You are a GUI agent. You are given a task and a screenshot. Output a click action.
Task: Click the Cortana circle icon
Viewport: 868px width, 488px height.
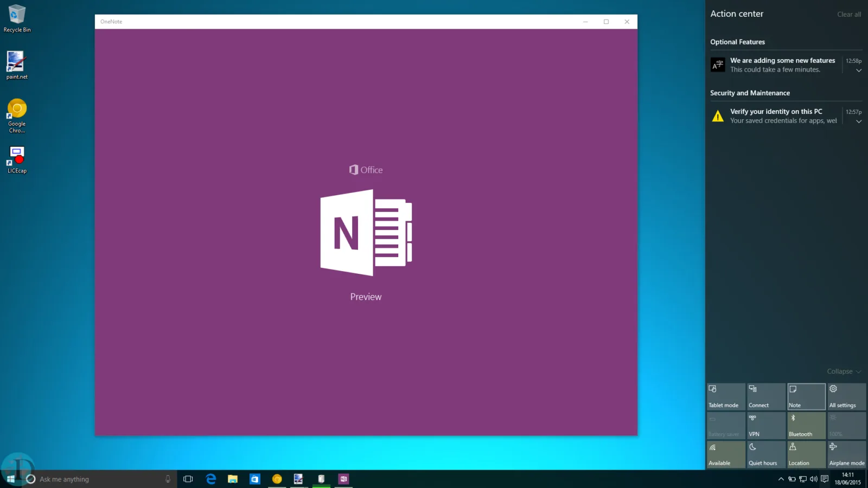(31, 479)
